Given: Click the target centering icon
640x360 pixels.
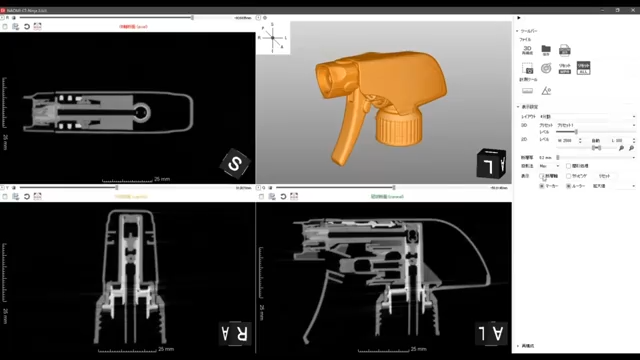Looking at the screenshot, I should click(546, 68).
